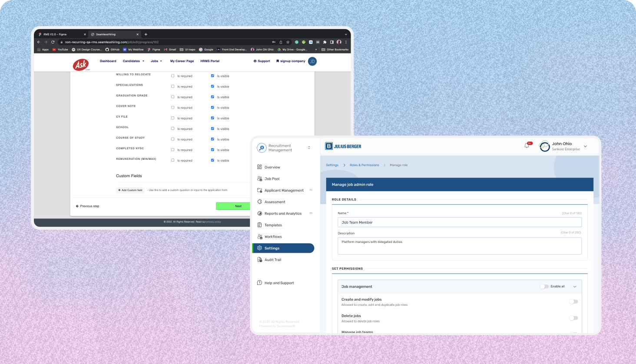Click the green Next button
This screenshot has width=636, height=364.
pos(233,206)
